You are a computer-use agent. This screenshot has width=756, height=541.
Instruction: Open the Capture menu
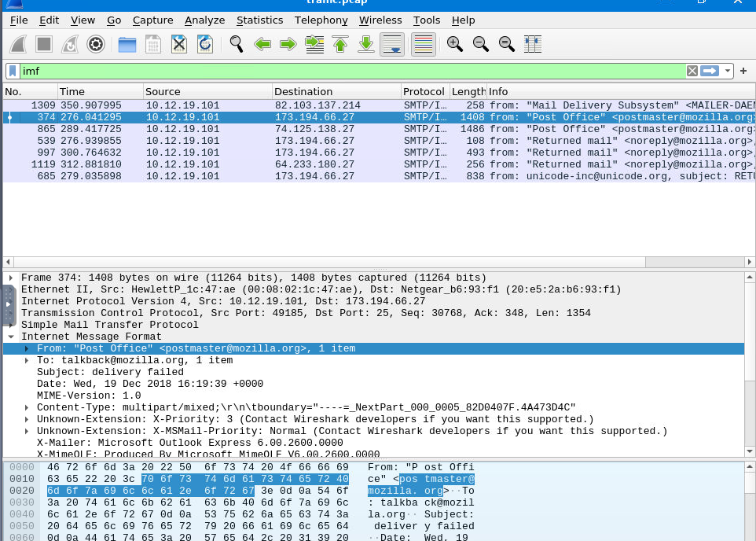click(152, 20)
